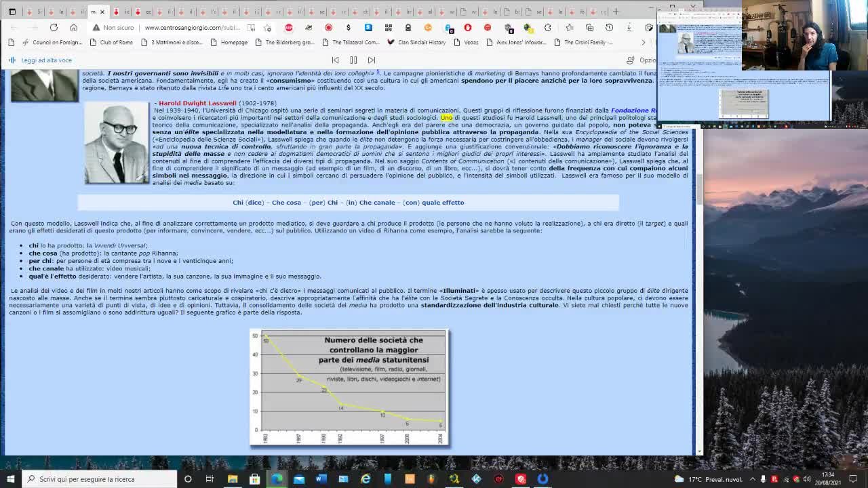This screenshot has height=488, width=868.
Task: Open 'The Bilderberg gro...' bookmark
Action: [x=284, y=42]
